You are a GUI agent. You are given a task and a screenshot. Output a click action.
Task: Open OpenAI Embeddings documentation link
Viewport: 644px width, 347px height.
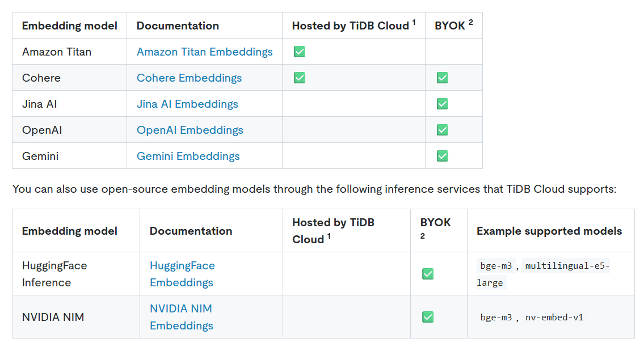pos(190,130)
